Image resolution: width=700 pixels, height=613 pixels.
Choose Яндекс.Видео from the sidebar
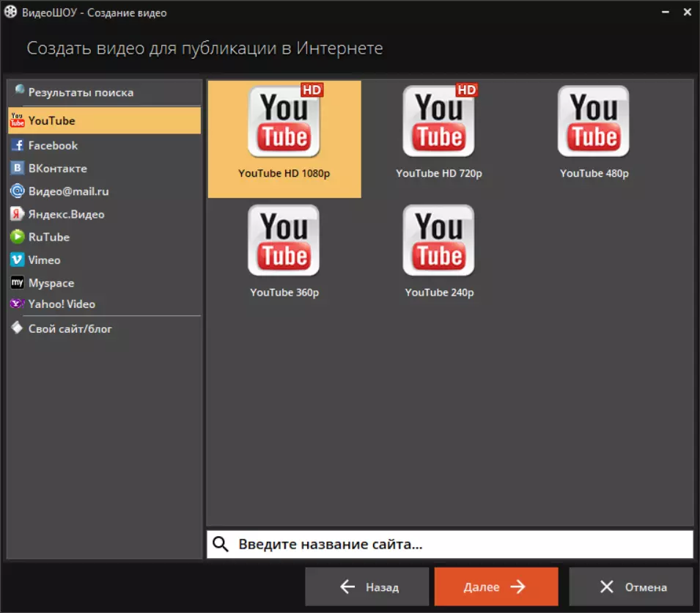click(x=105, y=214)
